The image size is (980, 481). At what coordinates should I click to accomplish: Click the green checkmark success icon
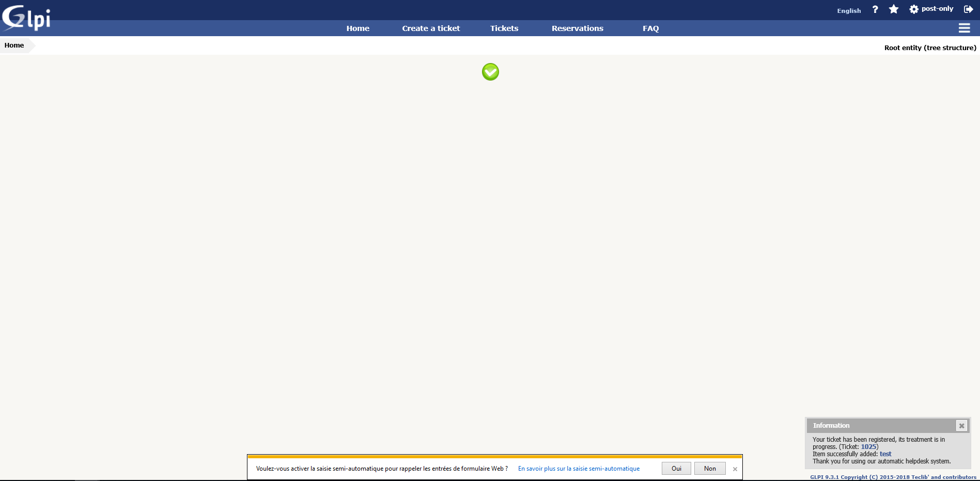click(490, 72)
